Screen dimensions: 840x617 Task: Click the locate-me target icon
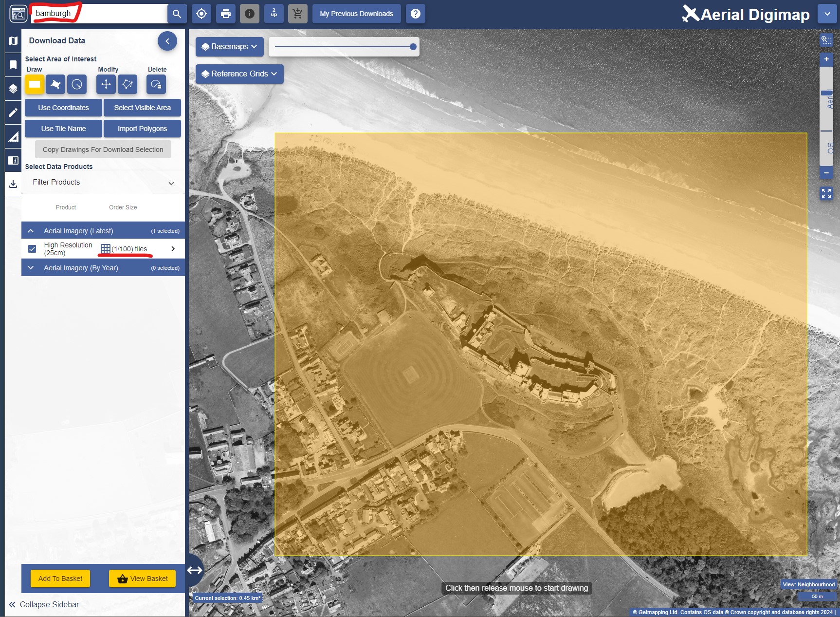[201, 14]
